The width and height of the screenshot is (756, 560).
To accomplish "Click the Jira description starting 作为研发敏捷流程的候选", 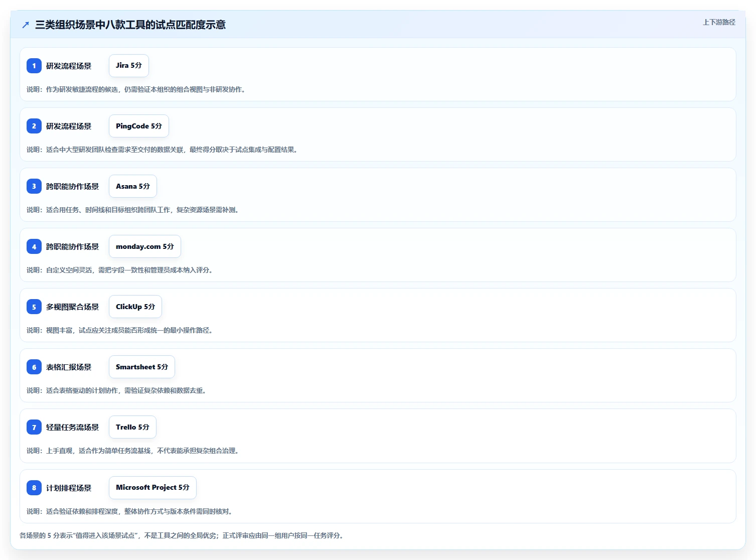I will (136, 89).
